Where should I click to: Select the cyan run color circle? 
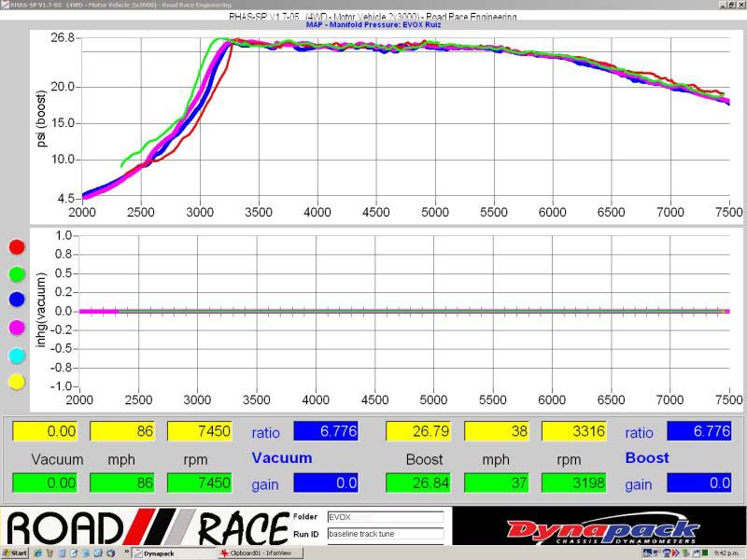17,356
